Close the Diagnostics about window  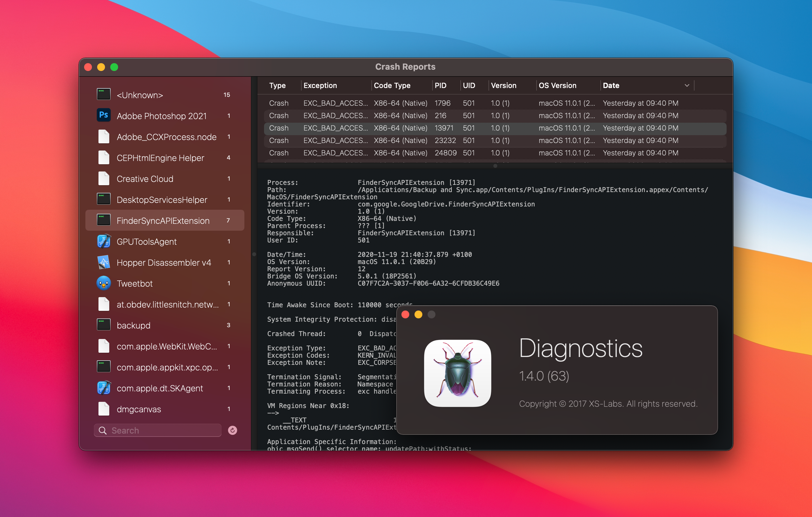point(405,314)
